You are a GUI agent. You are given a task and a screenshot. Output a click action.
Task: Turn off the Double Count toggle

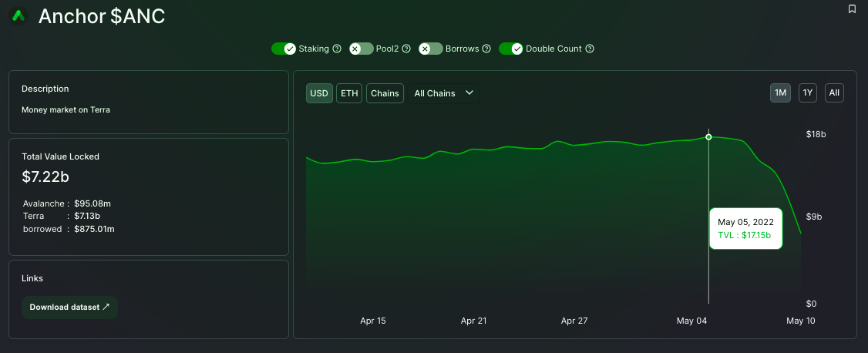click(x=511, y=49)
